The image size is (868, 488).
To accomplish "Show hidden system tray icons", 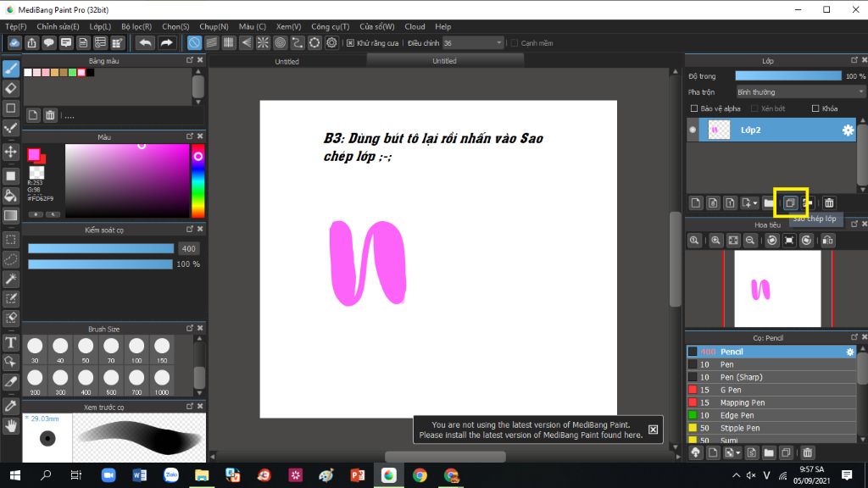I will (x=736, y=475).
